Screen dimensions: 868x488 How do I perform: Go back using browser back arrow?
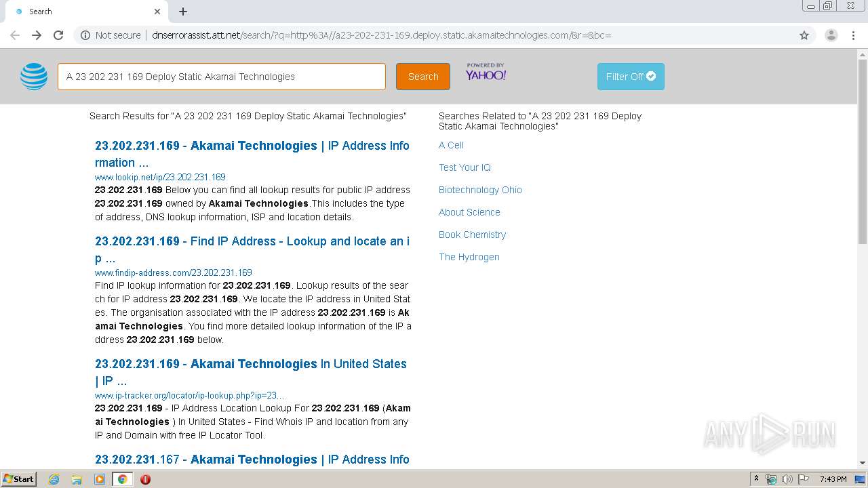15,35
